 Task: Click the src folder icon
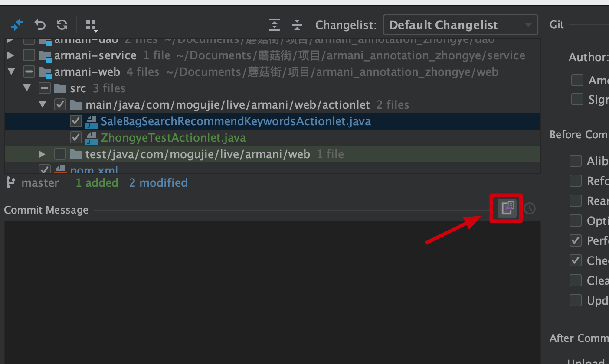[x=60, y=88]
